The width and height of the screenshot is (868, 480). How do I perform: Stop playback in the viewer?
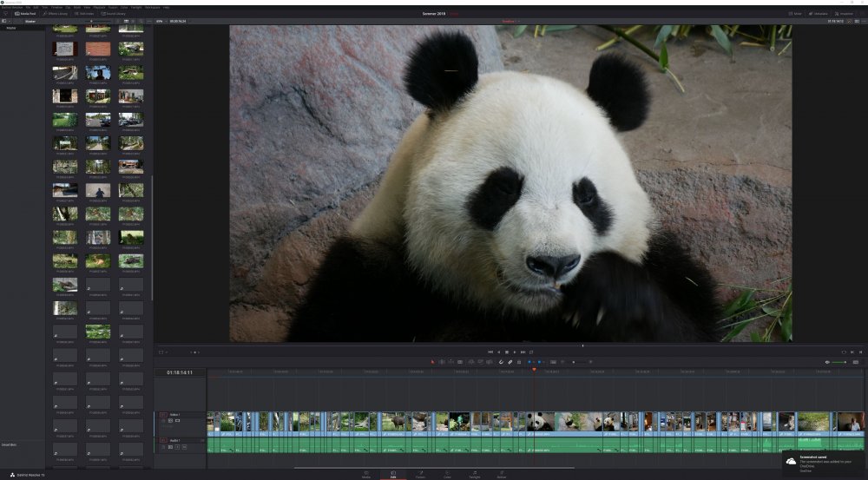(x=507, y=352)
